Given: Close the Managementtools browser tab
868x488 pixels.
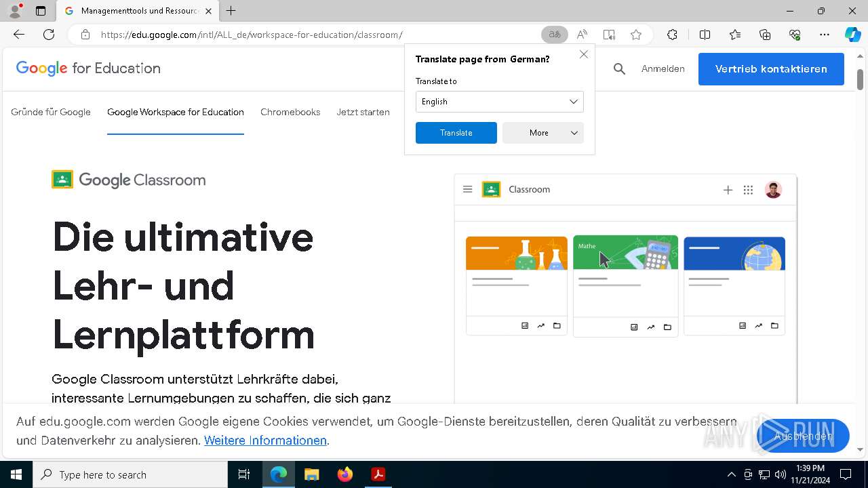Looking at the screenshot, I should [208, 11].
